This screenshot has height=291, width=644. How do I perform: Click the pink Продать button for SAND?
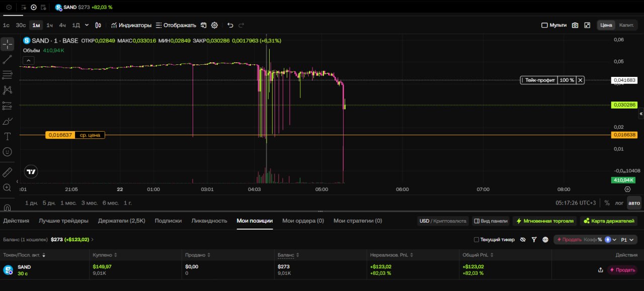coord(622,270)
